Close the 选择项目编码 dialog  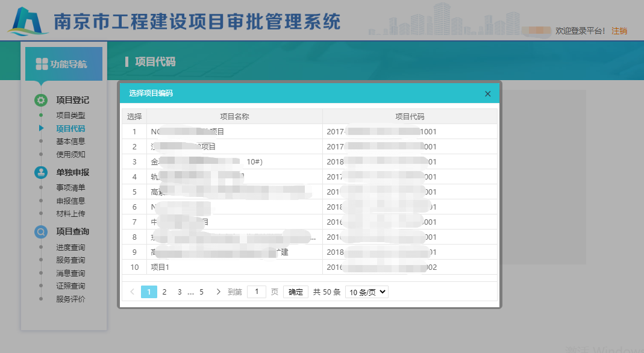click(487, 93)
